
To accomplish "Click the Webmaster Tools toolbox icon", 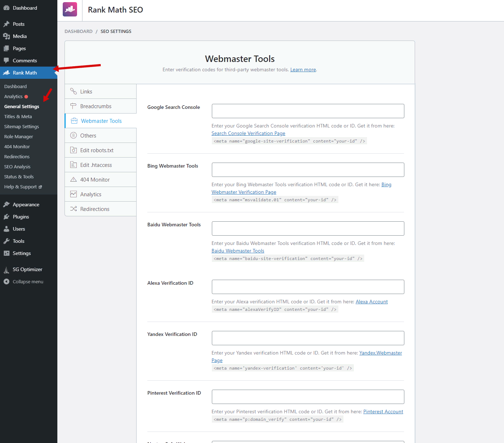I will coord(74,121).
